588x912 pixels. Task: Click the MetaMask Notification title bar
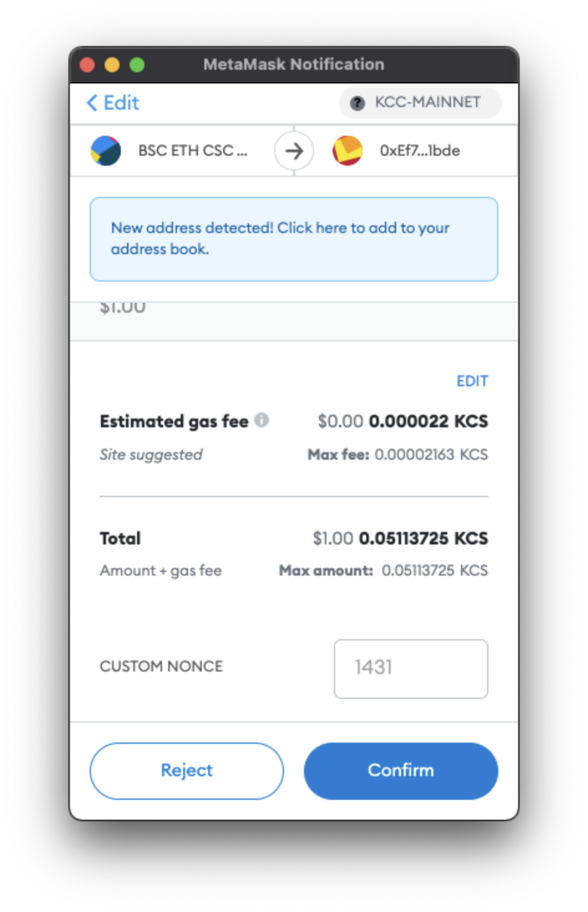(x=294, y=65)
